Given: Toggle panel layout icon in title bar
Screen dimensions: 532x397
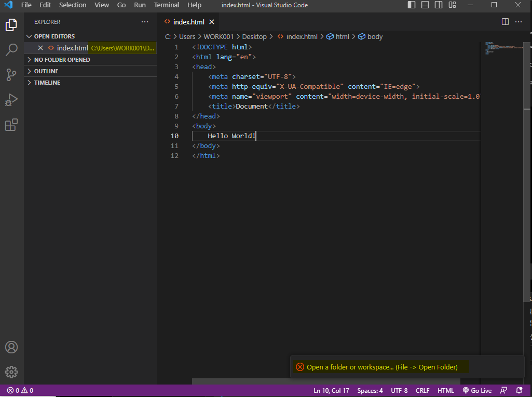Looking at the screenshot, I should point(425,5).
